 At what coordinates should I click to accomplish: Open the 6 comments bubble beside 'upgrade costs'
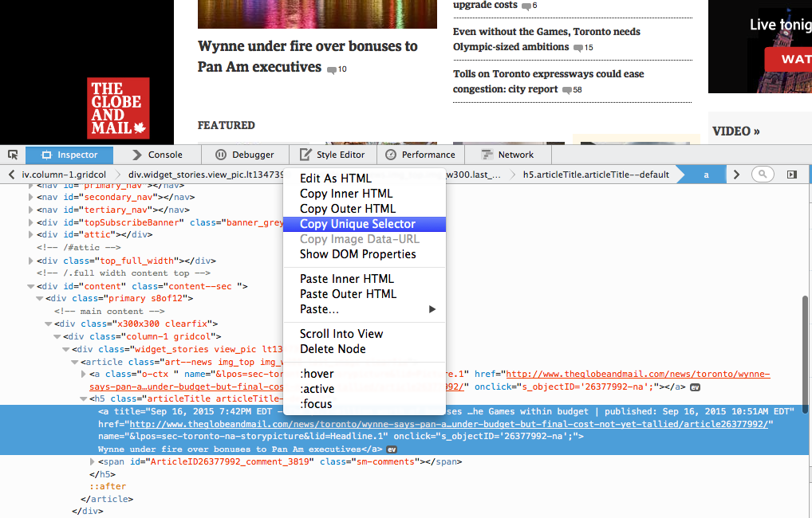[530, 6]
